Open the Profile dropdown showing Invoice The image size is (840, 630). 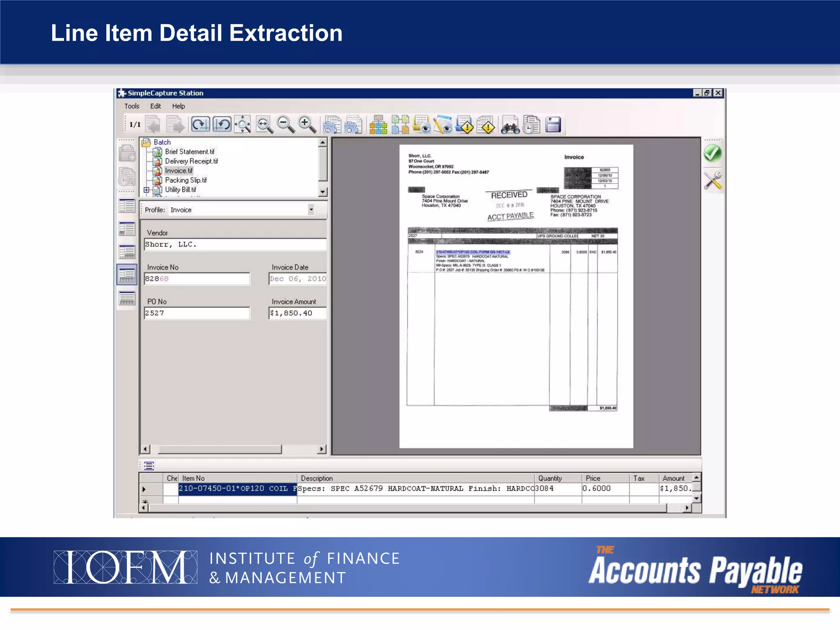(311, 210)
